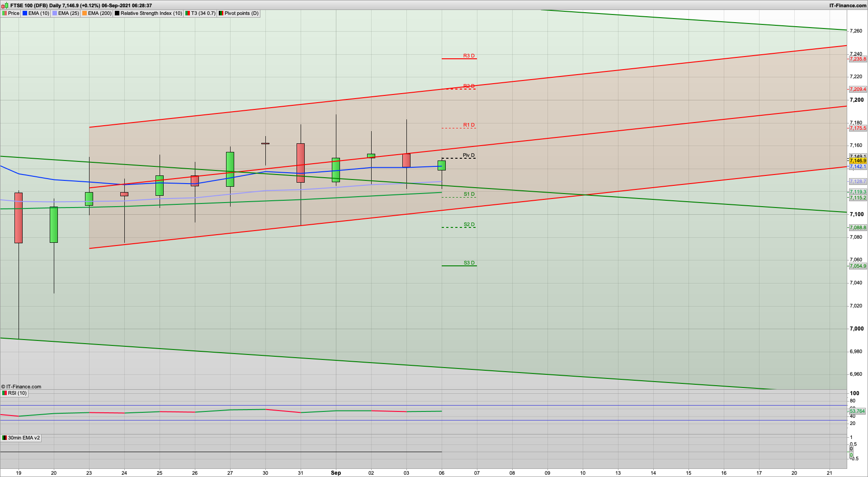Click the 7,209.4 R2 price tag
The height and width of the screenshot is (477, 868).
[x=858, y=89]
